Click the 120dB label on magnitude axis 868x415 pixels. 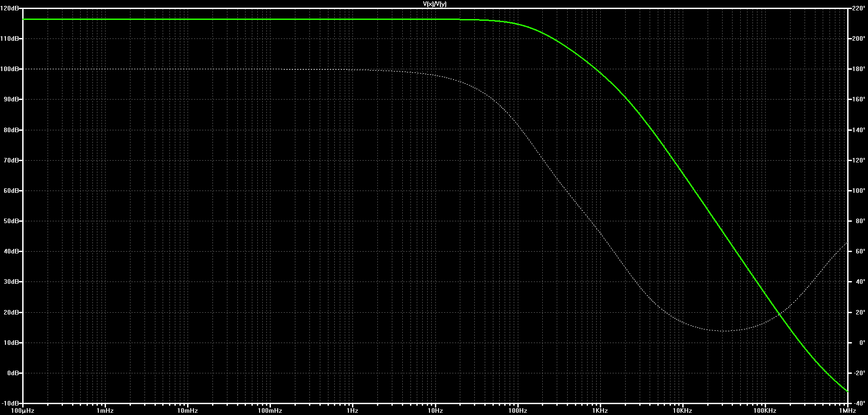[10, 9]
